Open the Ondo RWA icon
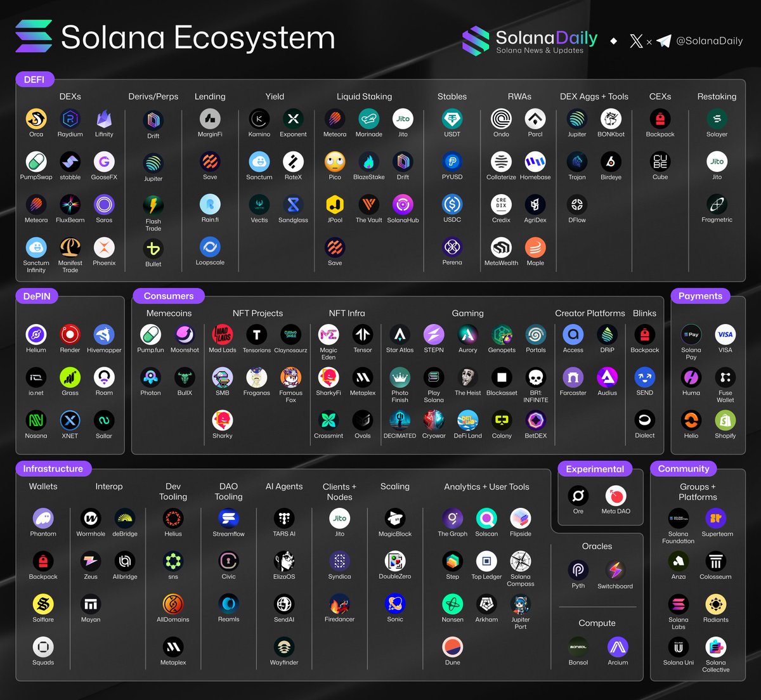Image resolution: width=761 pixels, height=700 pixels. 501,119
